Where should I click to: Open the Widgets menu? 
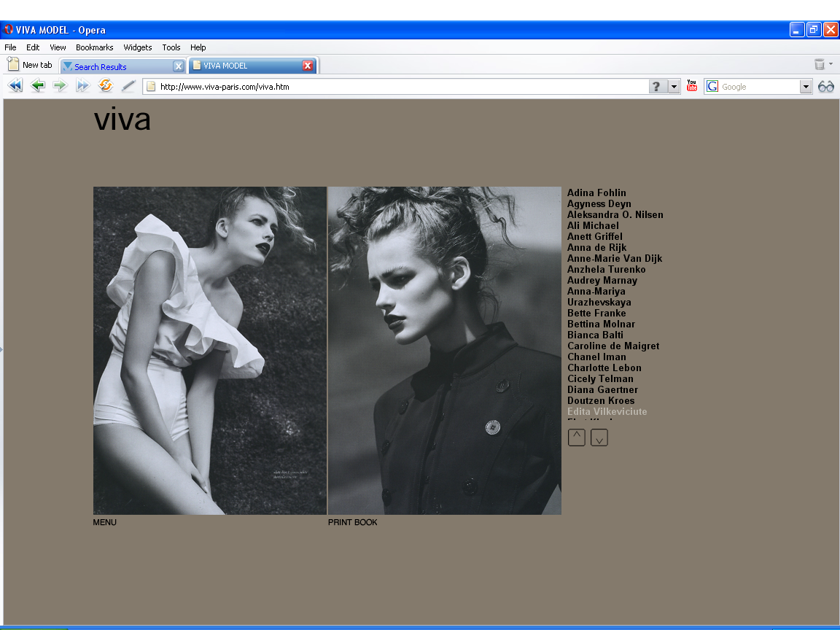pos(138,47)
